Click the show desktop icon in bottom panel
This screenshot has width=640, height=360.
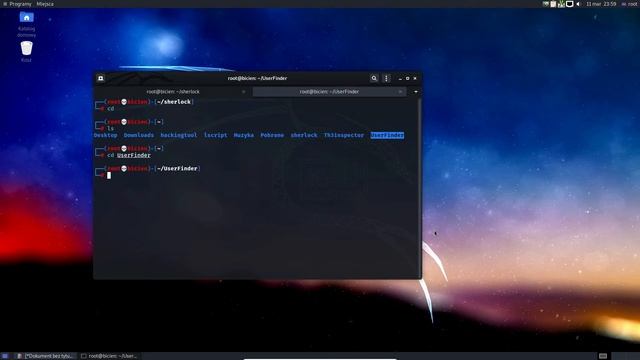click(x=5, y=356)
